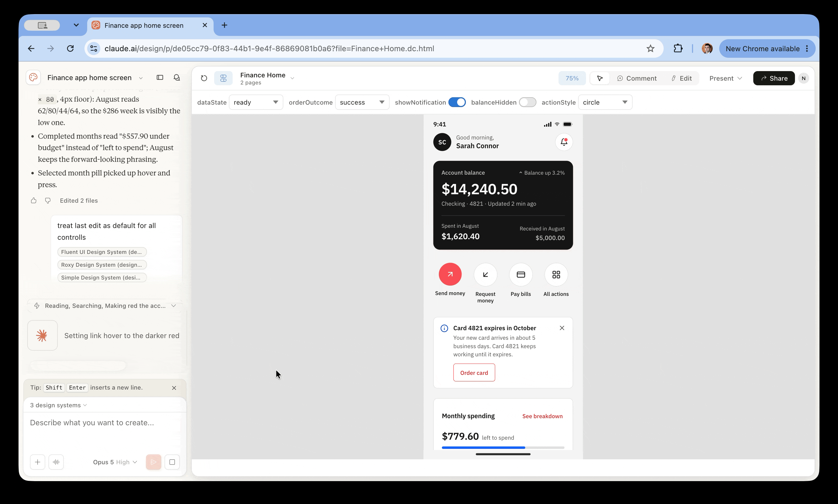Click the bookmark star icon
838x504 pixels.
point(650,48)
